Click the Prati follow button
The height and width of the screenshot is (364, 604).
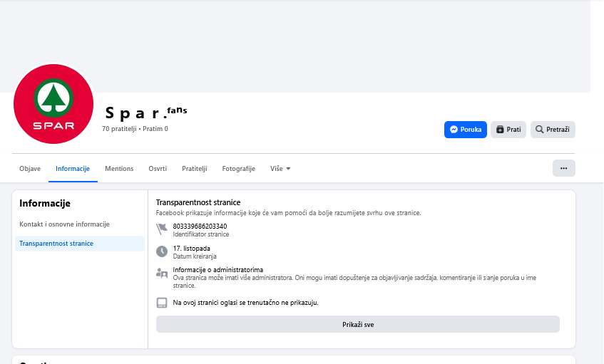pos(508,130)
